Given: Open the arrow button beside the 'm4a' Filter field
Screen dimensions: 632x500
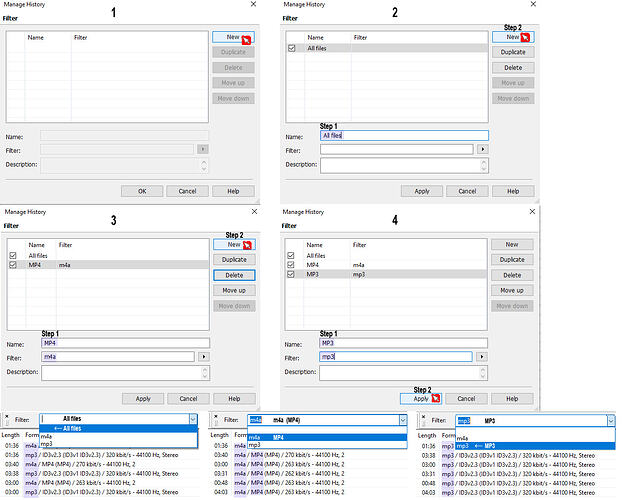Looking at the screenshot, I should coord(204,357).
